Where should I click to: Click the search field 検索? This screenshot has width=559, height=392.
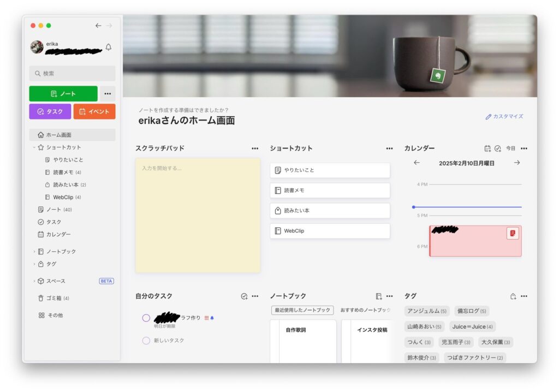[73, 74]
